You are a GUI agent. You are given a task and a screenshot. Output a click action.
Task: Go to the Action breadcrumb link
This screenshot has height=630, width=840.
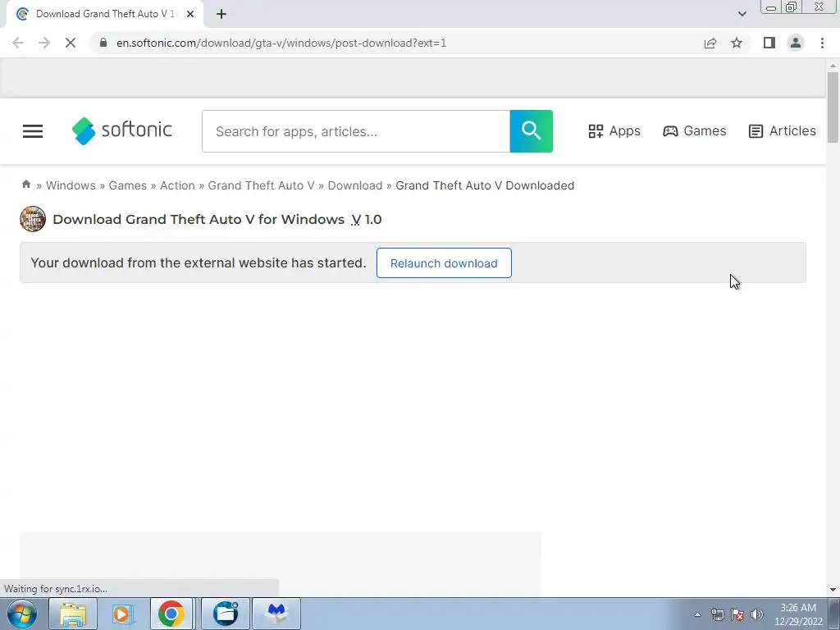click(x=177, y=185)
